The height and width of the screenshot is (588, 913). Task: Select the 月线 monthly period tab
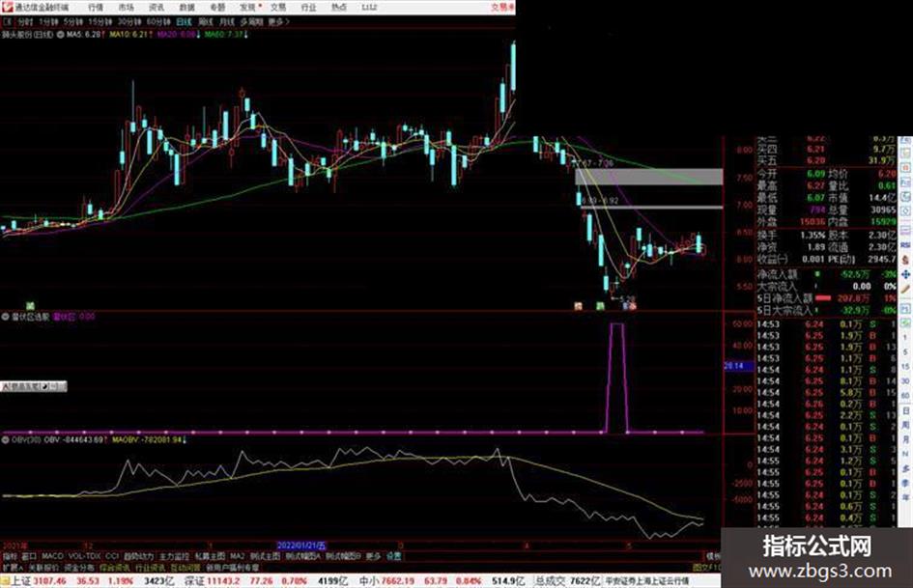(x=226, y=21)
